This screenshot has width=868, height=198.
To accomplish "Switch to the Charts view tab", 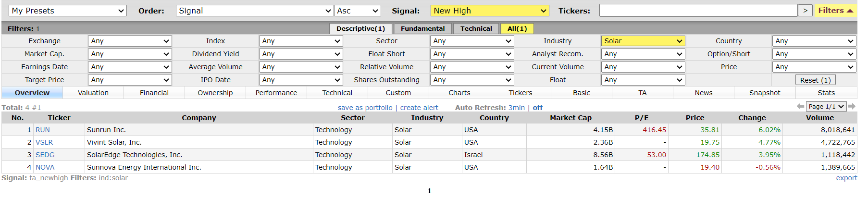I will pyautogui.click(x=459, y=93).
